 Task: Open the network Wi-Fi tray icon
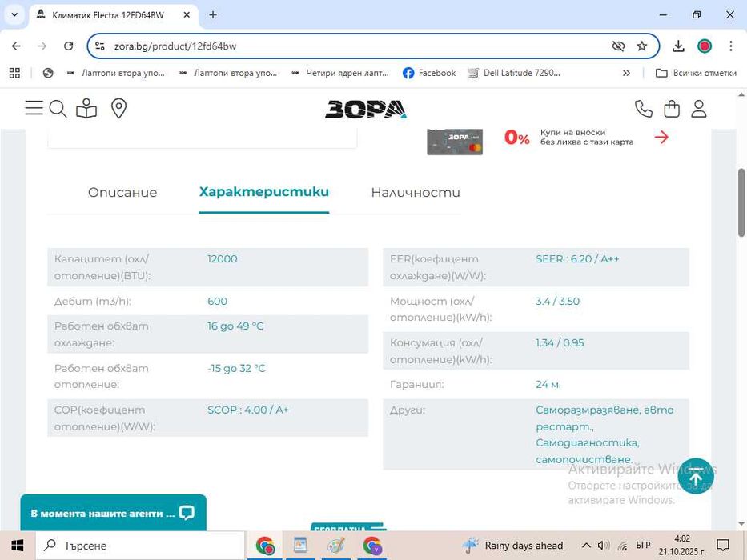[622, 546]
